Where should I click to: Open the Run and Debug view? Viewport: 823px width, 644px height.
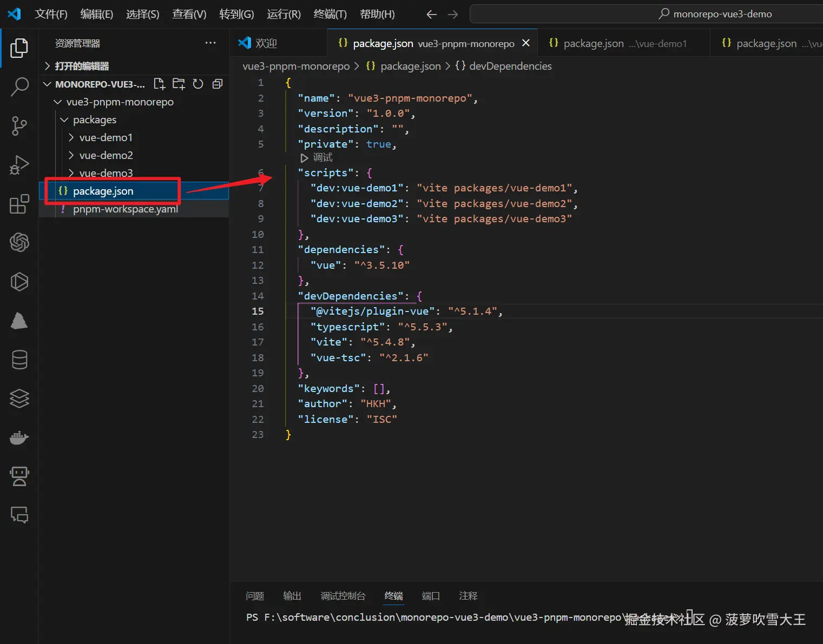tap(19, 165)
